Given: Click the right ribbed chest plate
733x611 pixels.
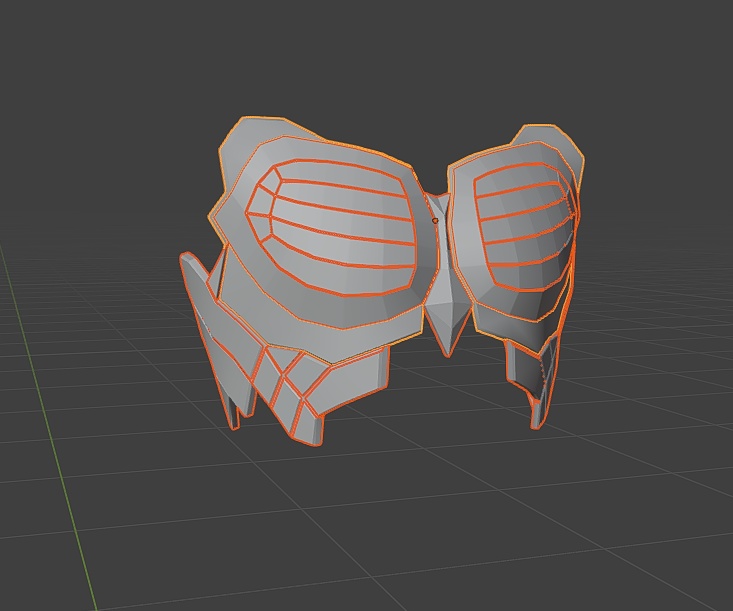Looking at the screenshot, I should pos(525,227).
